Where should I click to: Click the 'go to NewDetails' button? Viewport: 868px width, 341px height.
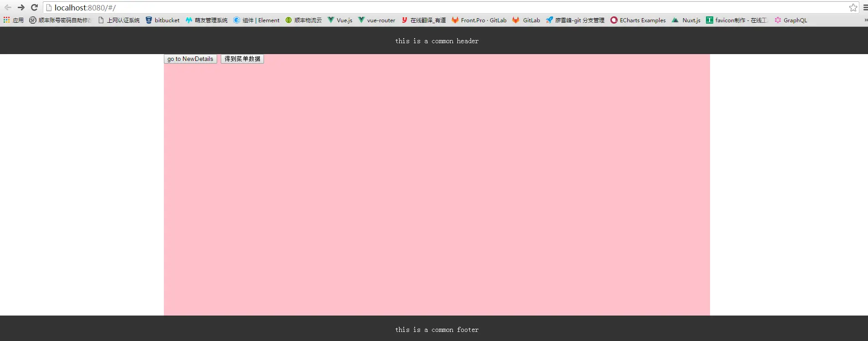coord(190,59)
